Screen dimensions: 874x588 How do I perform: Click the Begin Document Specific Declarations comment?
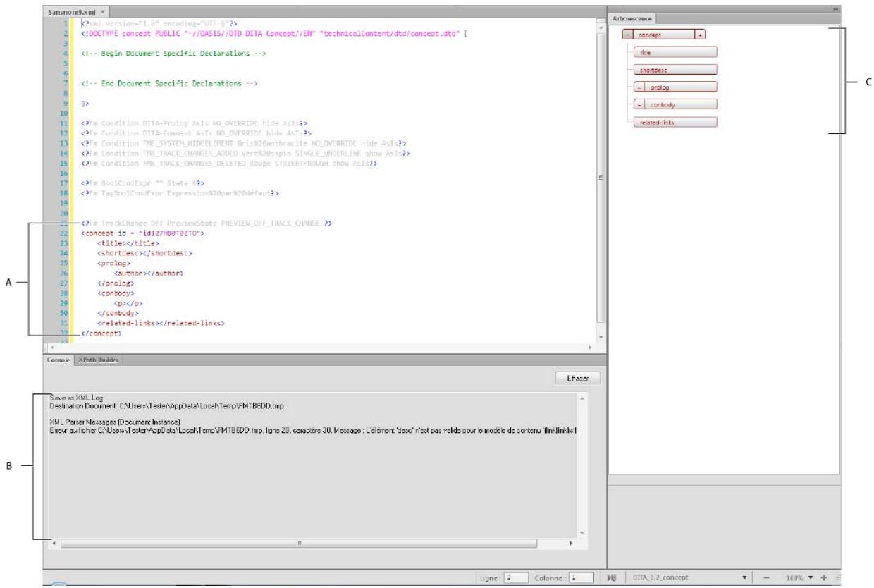pyautogui.click(x=173, y=54)
